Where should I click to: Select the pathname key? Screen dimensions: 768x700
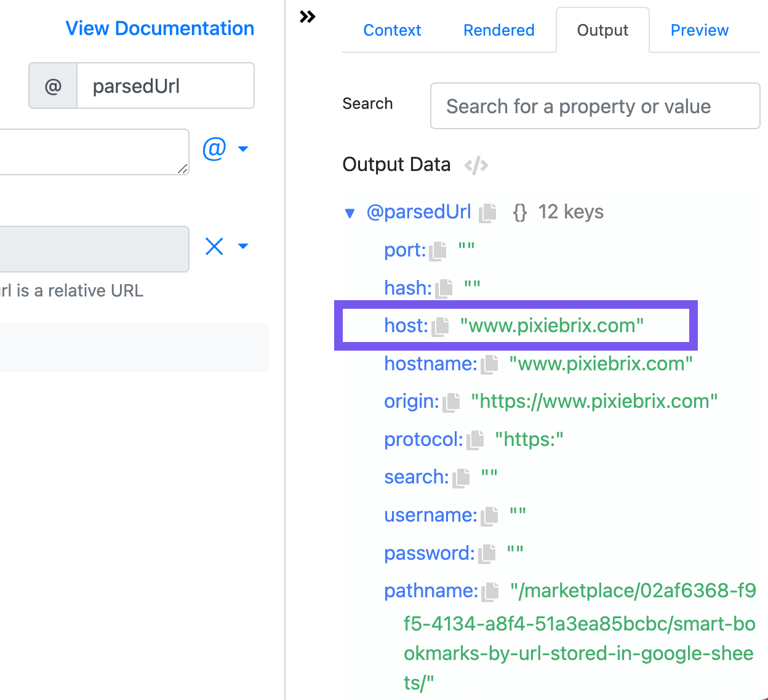click(x=431, y=591)
